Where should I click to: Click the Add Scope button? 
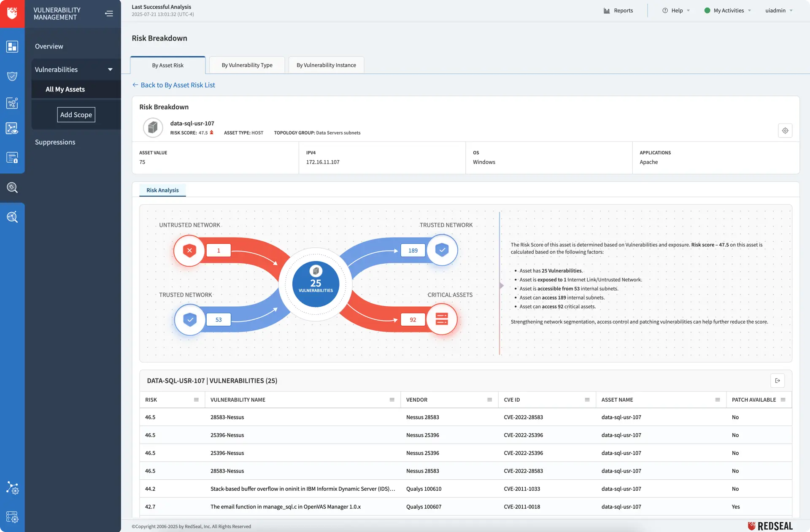tap(76, 115)
